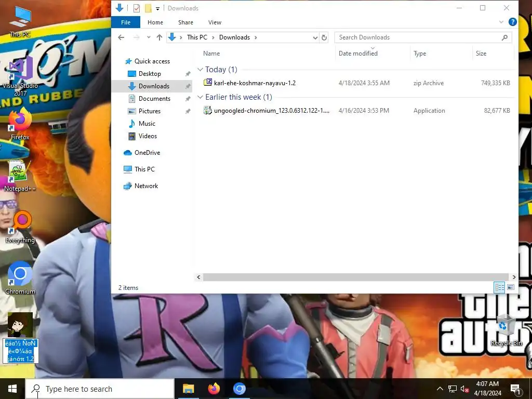This screenshot has height=399, width=532.
Task: Select Pictures in navigation pane
Action: [x=150, y=111]
